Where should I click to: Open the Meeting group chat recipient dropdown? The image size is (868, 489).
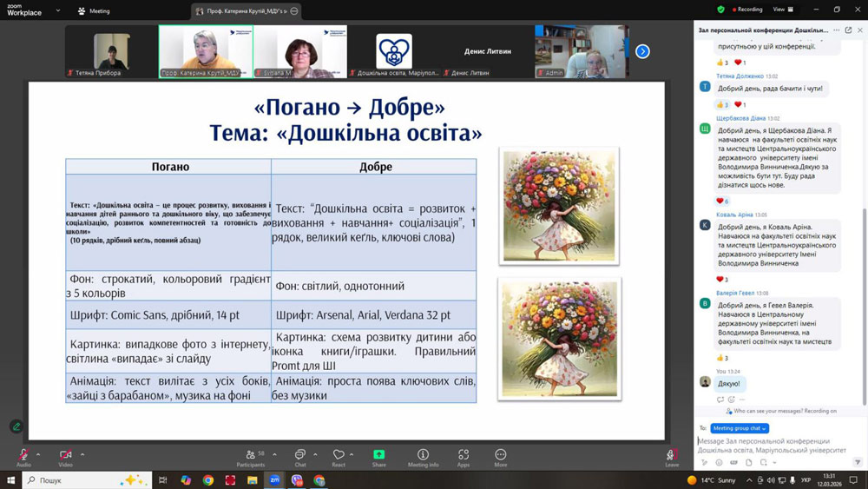740,428
